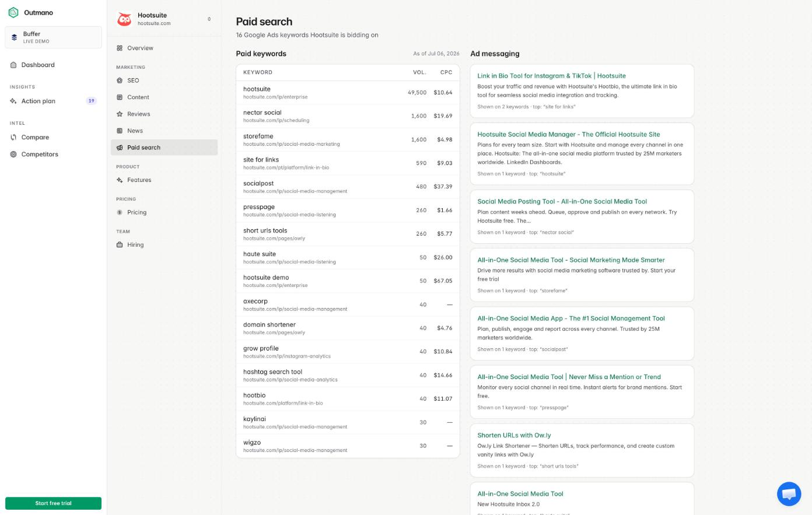This screenshot has height=515, width=812.
Task: Click the Competitors target icon
Action: pos(13,155)
